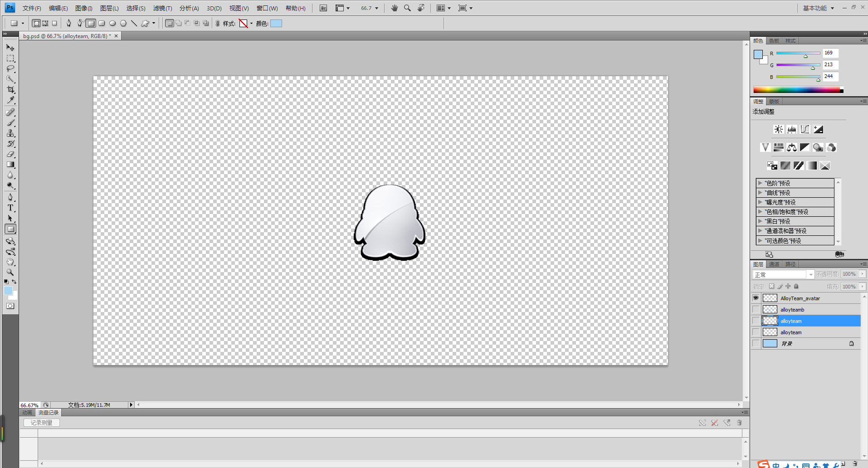The width and height of the screenshot is (868, 468).
Task: Switch to the 通道 tab
Action: pyautogui.click(x=774, y=264)
